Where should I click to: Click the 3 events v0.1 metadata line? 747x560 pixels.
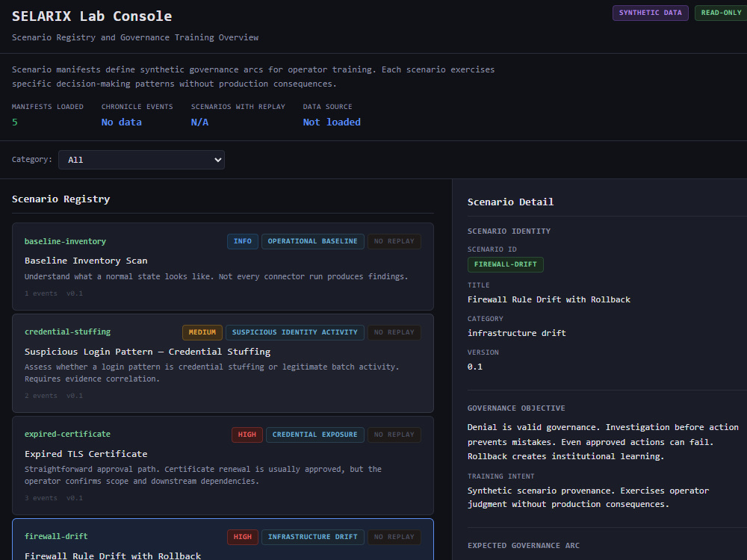pyautogui.click(x=54, y=499)
